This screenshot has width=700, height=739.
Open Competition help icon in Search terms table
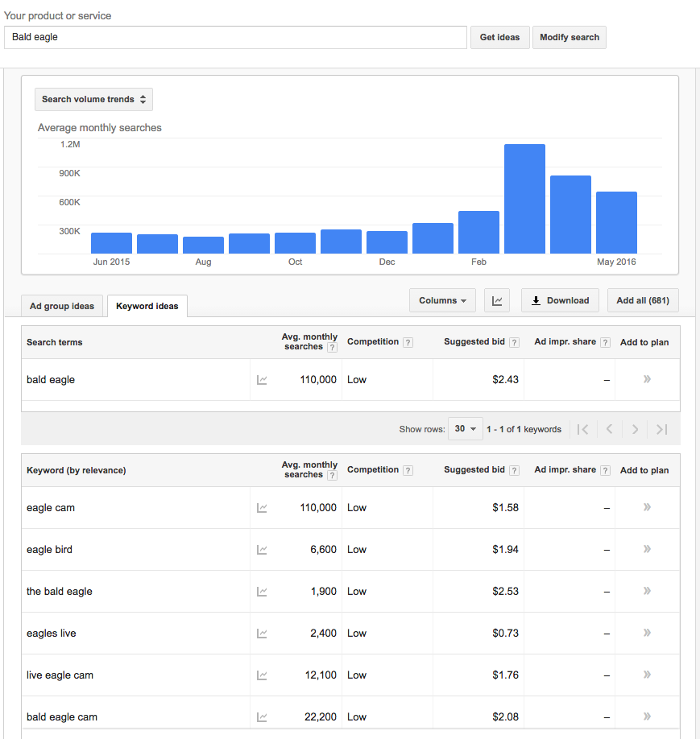tap(408, 343)
